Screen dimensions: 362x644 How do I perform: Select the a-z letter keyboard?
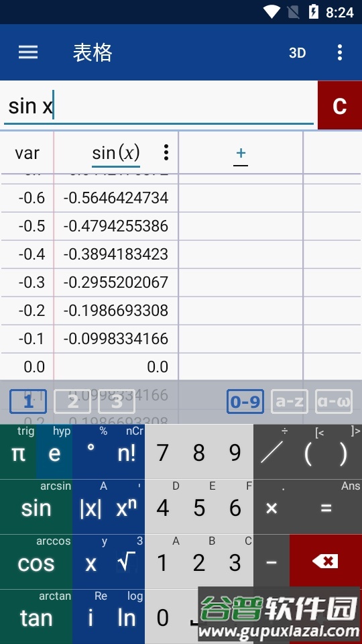pos(290,402)
